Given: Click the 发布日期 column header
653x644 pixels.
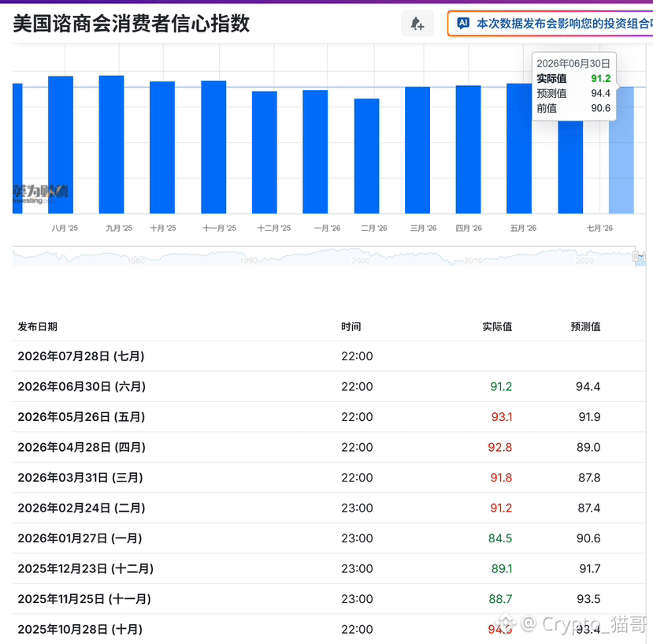Looking at the screenshot, I should point(38,327).
